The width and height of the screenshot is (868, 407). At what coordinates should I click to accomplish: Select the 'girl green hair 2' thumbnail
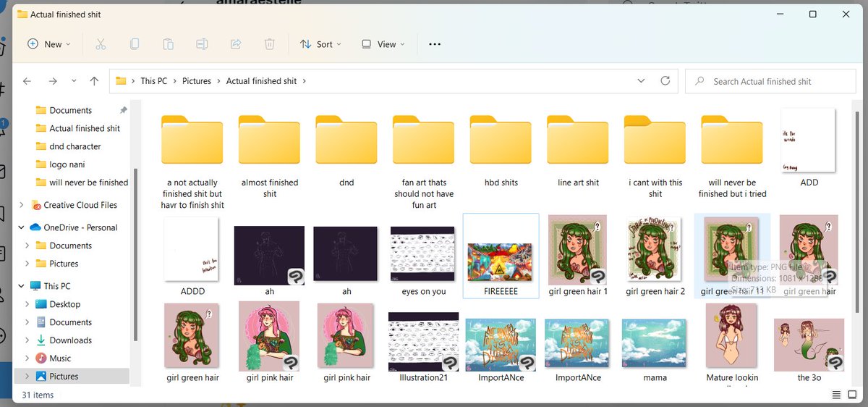(655, 249)
